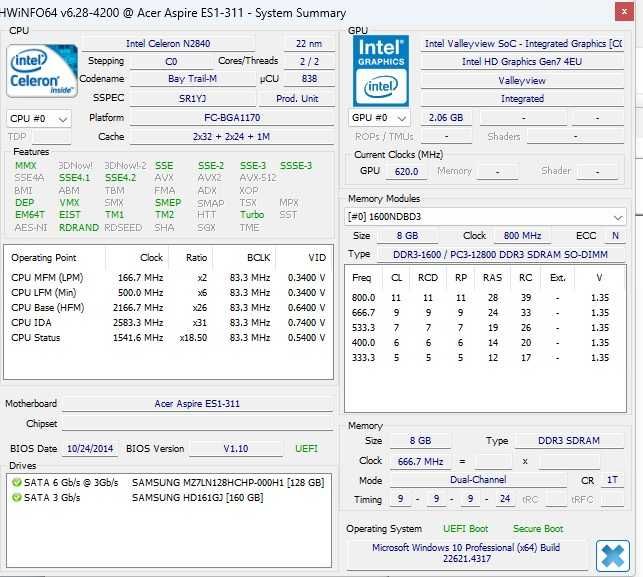
Task: Click the module clock 800 MHz value
Action: (x=522, y=236)
